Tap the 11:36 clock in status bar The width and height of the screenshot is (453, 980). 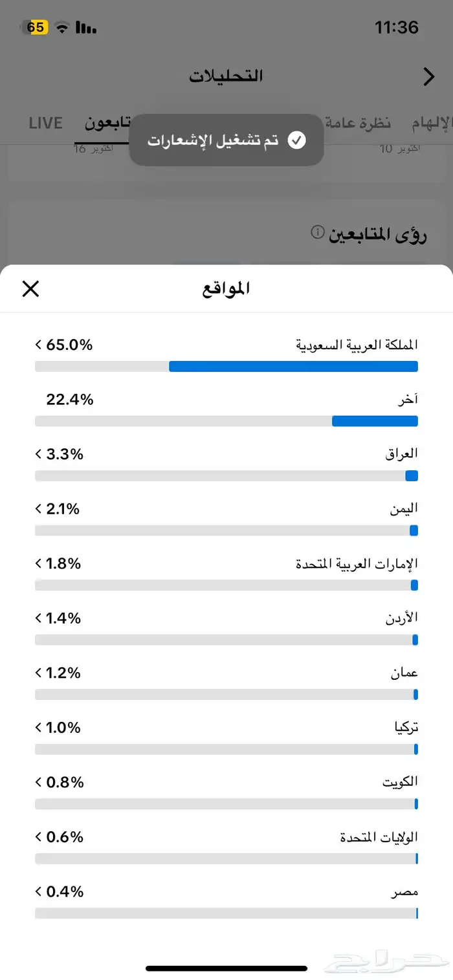point(396,27)
